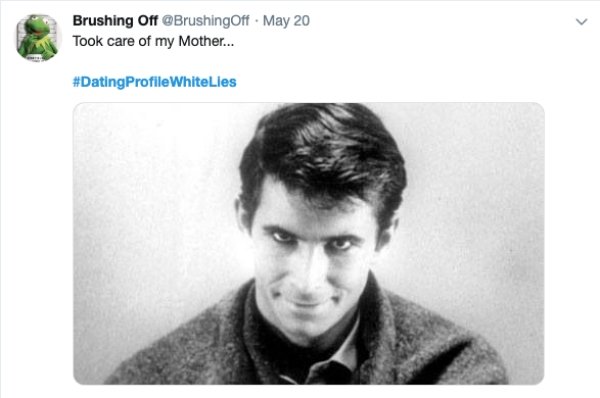
Task: Open the @BrushingOff handle profile
Action: [x=205, y=21]
